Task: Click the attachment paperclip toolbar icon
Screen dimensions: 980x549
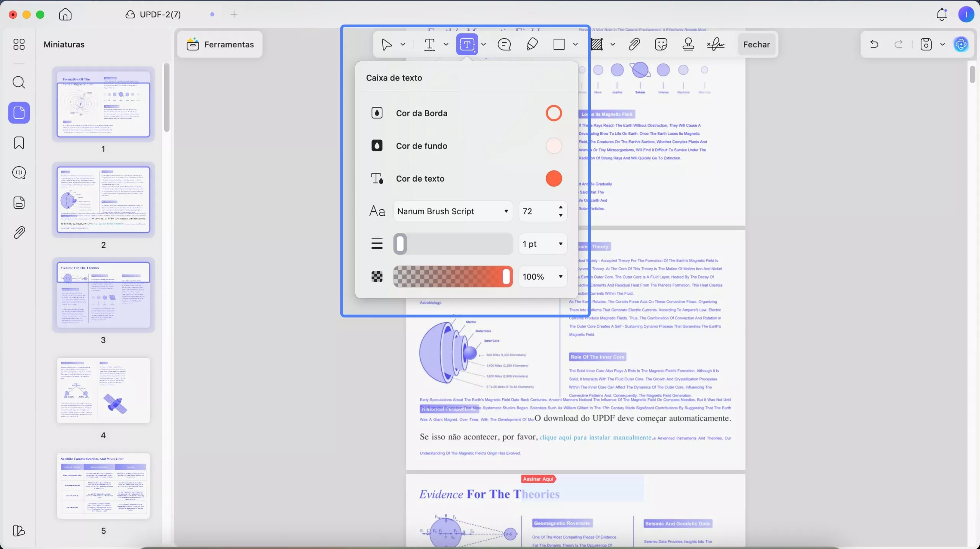Action: tap(634, 44)
